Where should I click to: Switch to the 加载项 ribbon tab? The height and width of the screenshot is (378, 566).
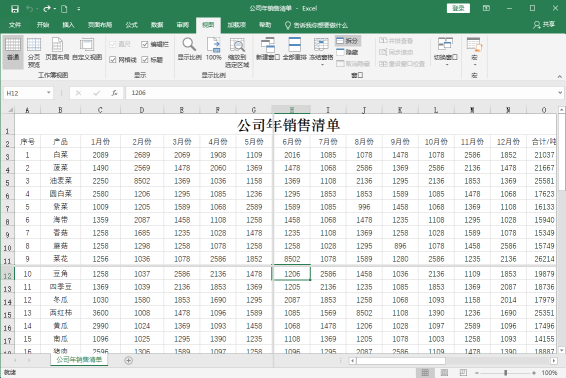tap(236, 25)
